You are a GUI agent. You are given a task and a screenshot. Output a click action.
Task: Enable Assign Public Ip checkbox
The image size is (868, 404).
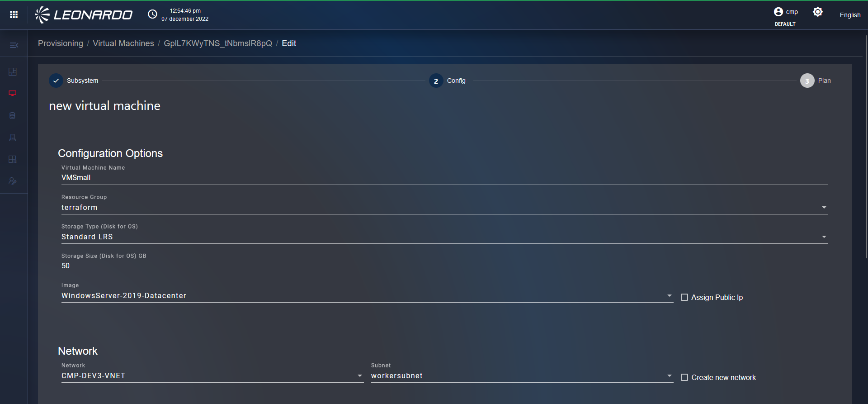coord(684,297)
